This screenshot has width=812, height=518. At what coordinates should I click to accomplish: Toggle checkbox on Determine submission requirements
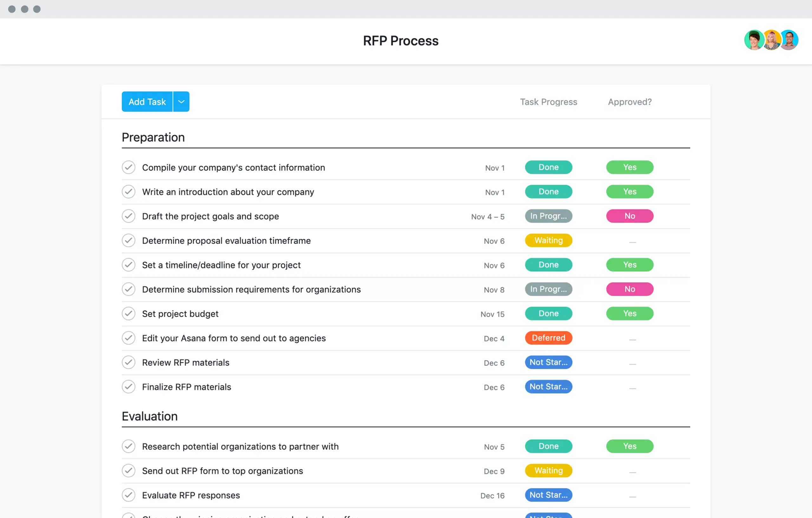pyautogui.click(x=129, y=289)
